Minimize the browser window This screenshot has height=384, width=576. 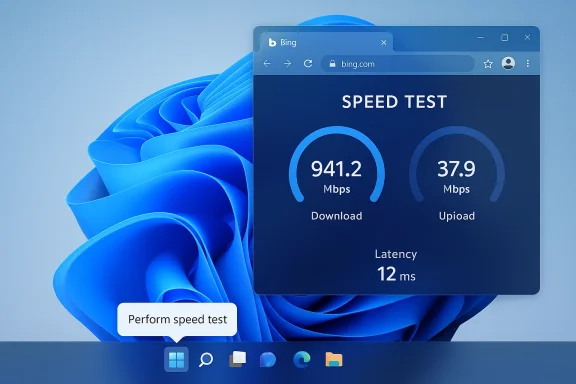tap(480, 37)
